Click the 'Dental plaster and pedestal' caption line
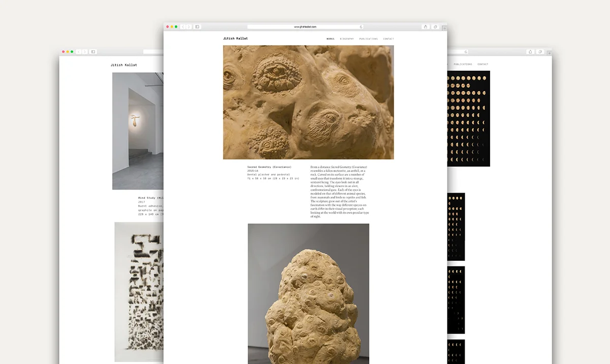Viewport: 610px width, 364px height. coord(268,174)
